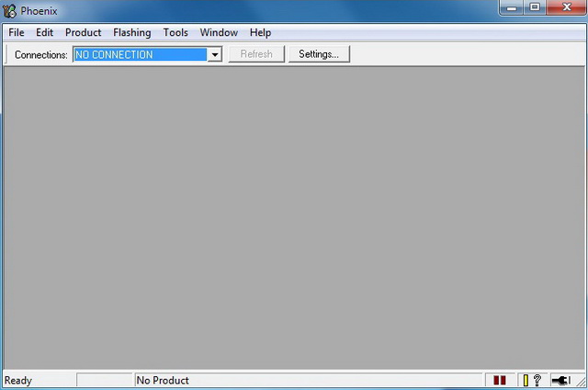
Task: Open the Flashing menu
Action: (132, 33)
